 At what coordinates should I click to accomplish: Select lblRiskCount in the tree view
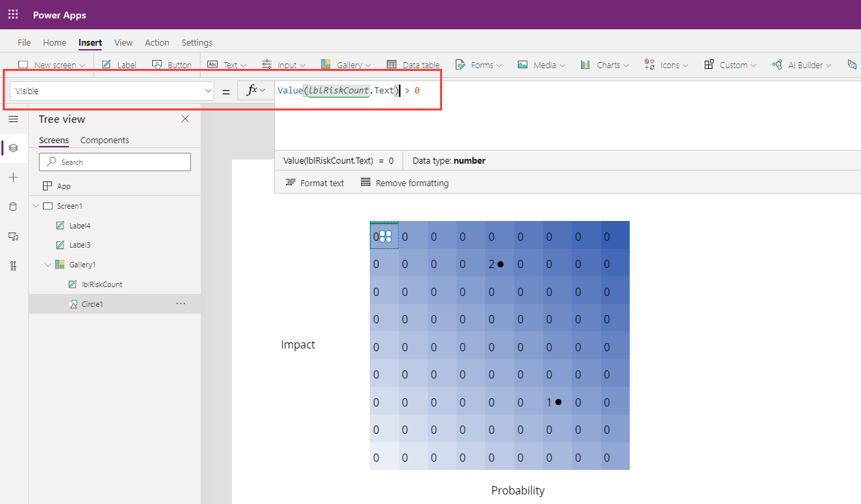pos(102,284)
